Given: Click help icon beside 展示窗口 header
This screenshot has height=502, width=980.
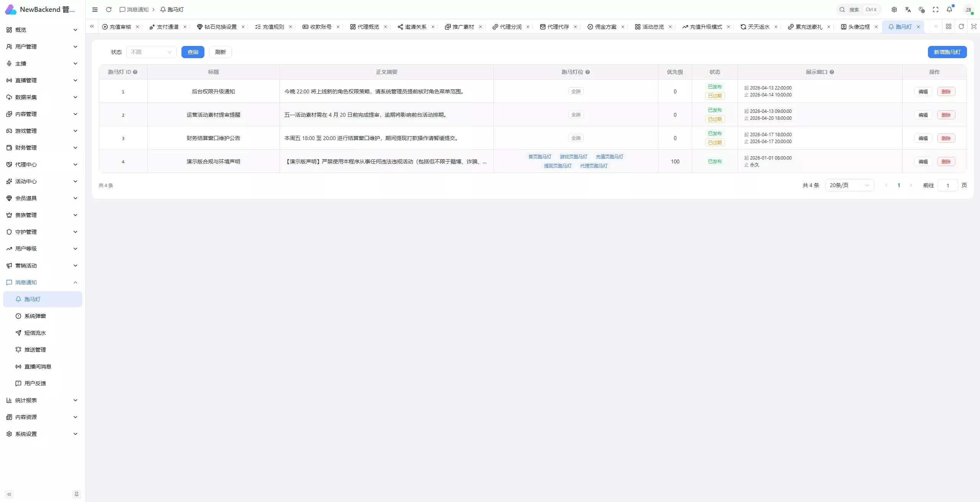Looking at the screenshot, I should 832,72.
